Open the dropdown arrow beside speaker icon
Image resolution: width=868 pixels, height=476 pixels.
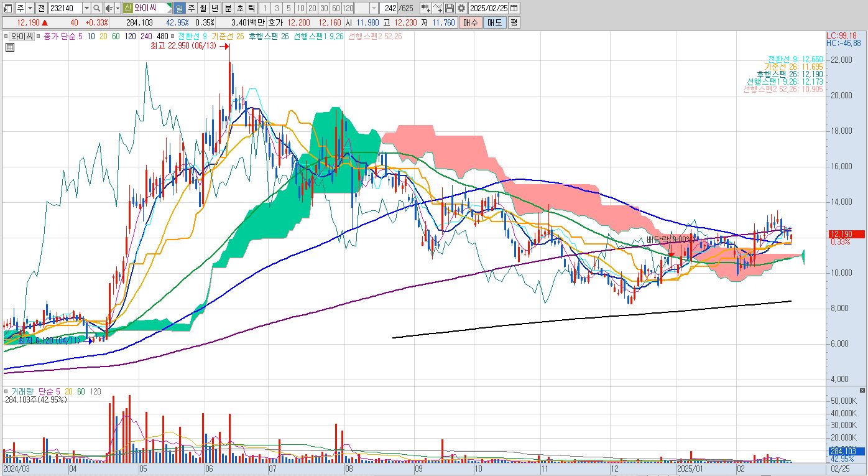point(118,8)
